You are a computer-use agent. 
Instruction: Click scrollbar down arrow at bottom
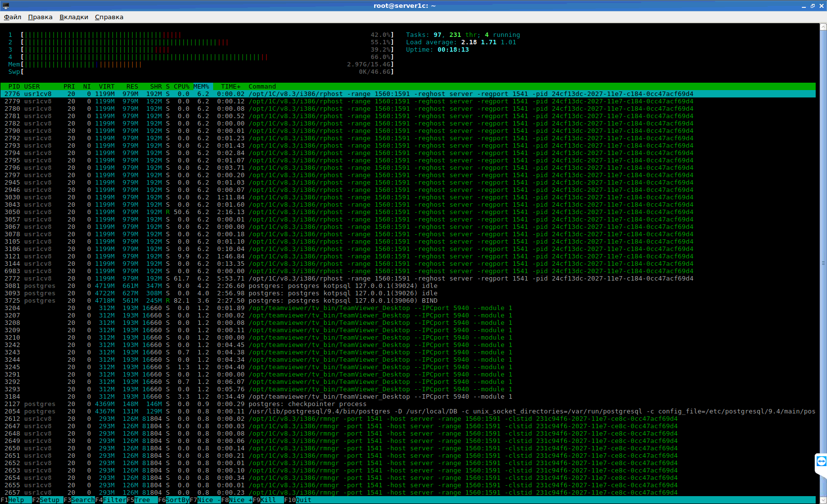tap(823, 500)
